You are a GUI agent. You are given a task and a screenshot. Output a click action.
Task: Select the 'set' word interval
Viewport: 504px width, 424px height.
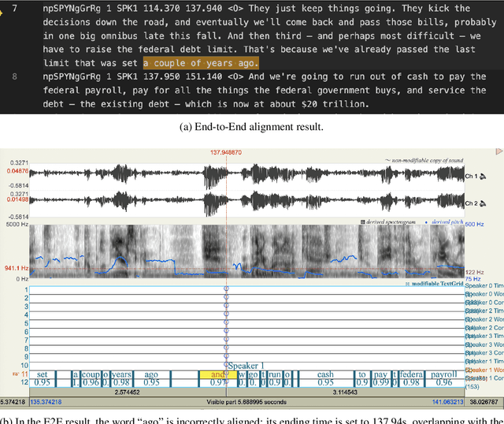coord(42,374)
